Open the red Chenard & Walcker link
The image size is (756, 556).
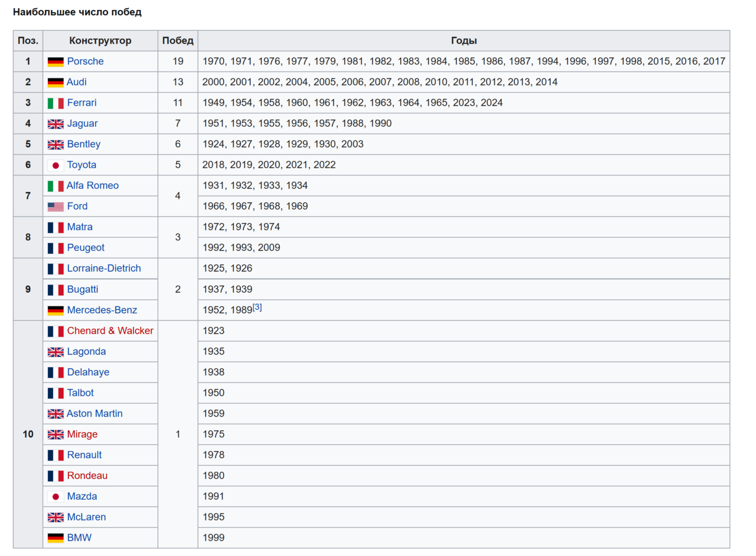[110, 331]
